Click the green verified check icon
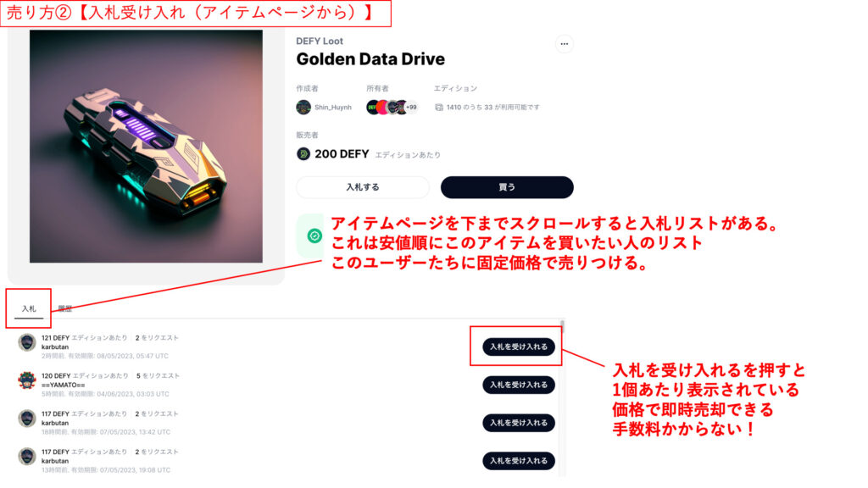 coord(314,236)
